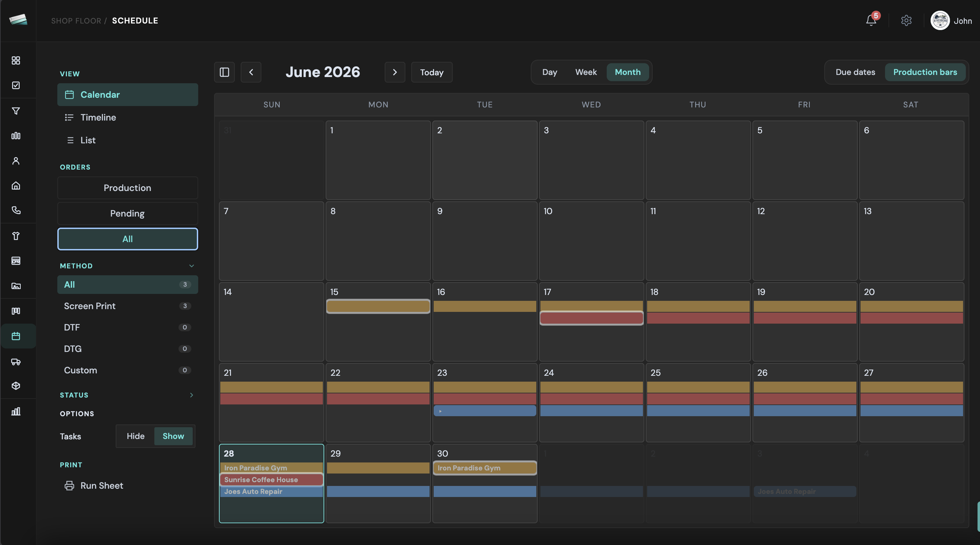Open the board map icon in sidebar
The height and width of the screenshot is (545, 980).
pyautogui.click(x=16, y=311)
